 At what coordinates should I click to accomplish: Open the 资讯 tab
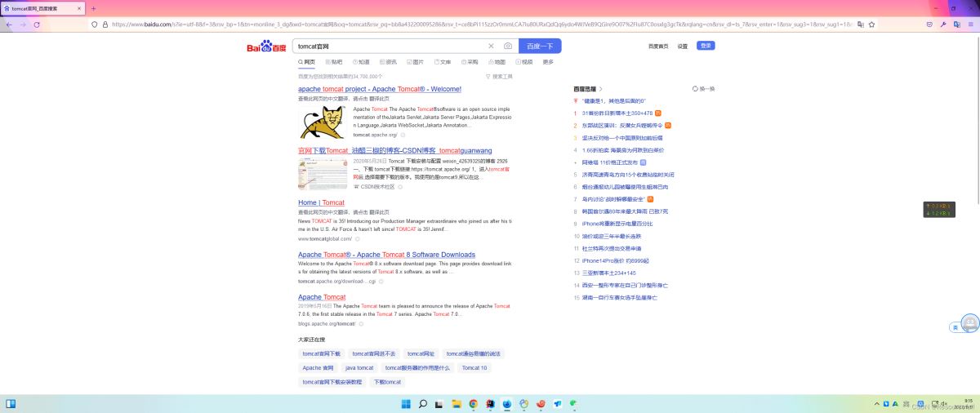tap(388, 62)
